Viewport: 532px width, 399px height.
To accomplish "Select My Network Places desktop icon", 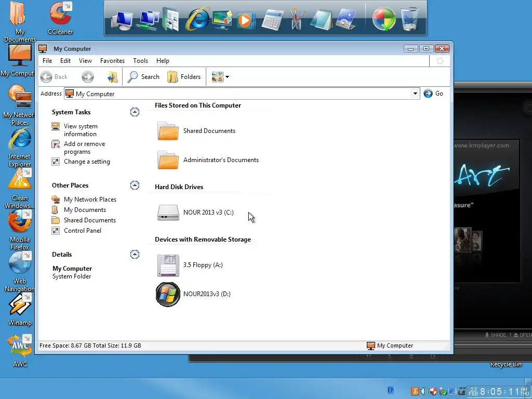I will click(x=19, y=105).
